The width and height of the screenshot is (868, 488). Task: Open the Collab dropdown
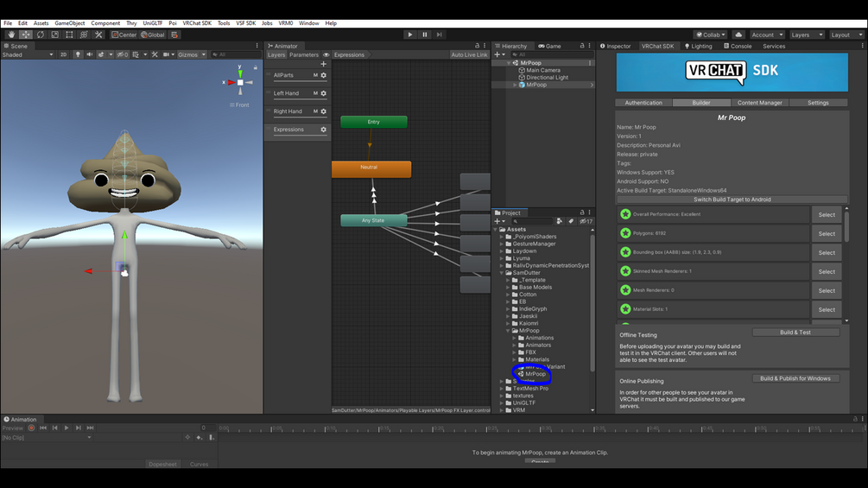point(710,35)
